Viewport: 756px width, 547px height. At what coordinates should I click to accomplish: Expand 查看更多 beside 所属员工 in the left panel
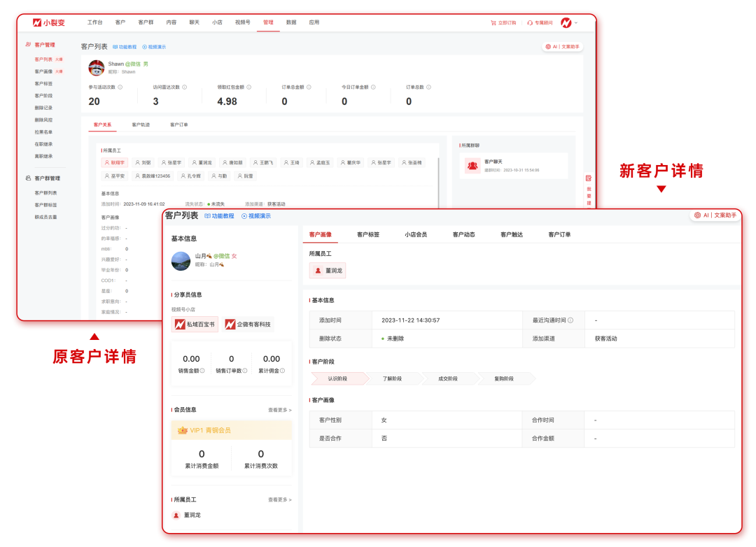click(279, 500)
